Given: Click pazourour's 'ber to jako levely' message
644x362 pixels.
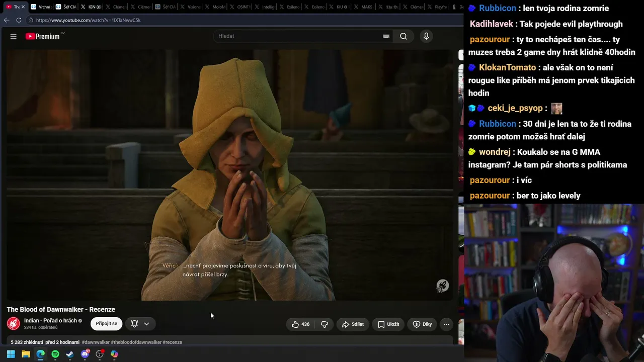Looking at the screenshot, I should pyautogui.click(x=548, y=196).
